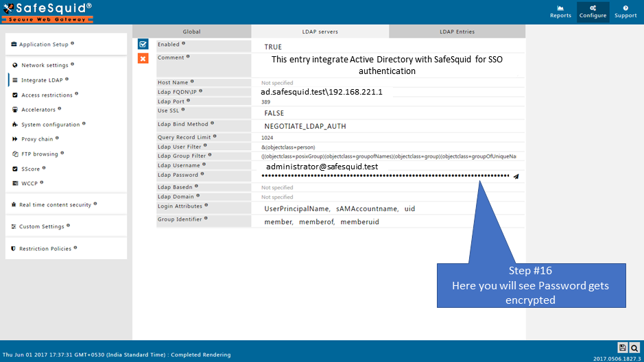Show help info next to Ldap Bind Method
Screen dimensions: 644x362
(213, 123)
